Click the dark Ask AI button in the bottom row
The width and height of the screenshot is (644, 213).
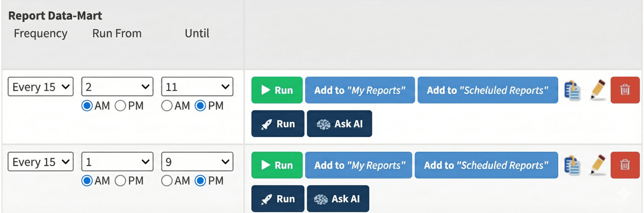pyautogui.click(x=337, y=198)
